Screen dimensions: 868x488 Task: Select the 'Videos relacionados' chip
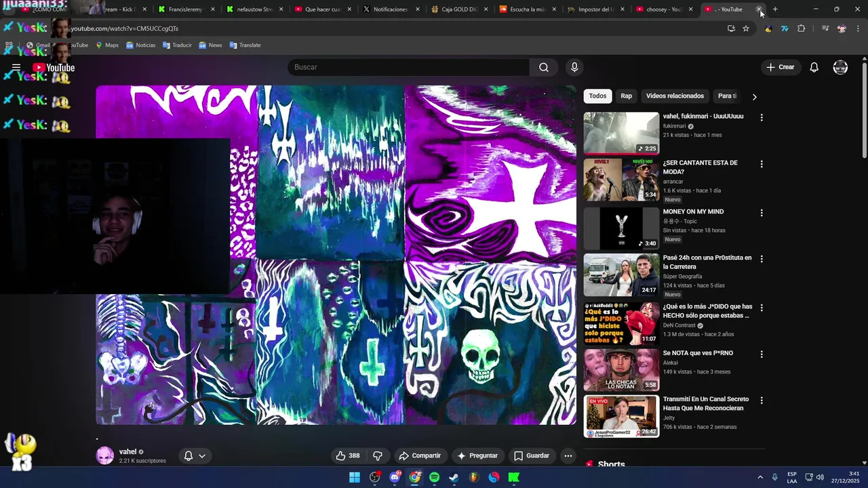tap(675, 96)
